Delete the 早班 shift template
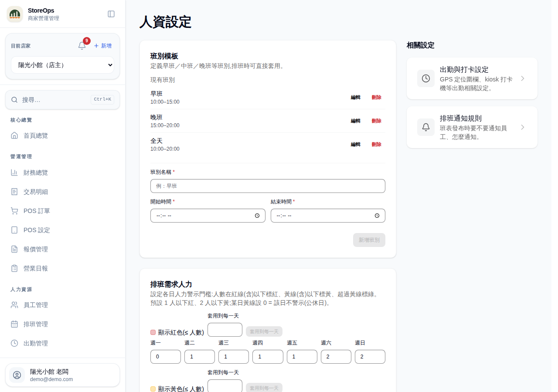Viewport: 558px width, 392px height. pyautogui.click(x=377, y=97)
